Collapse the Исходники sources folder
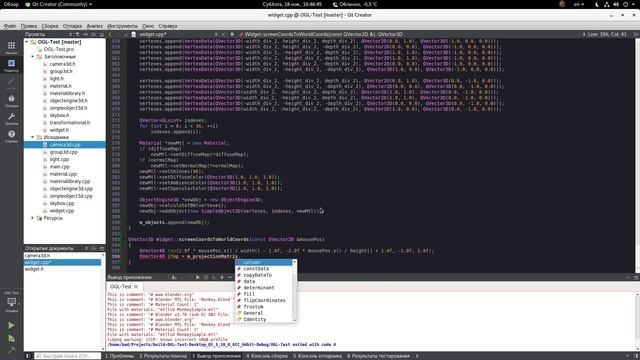 coord(33,137)
